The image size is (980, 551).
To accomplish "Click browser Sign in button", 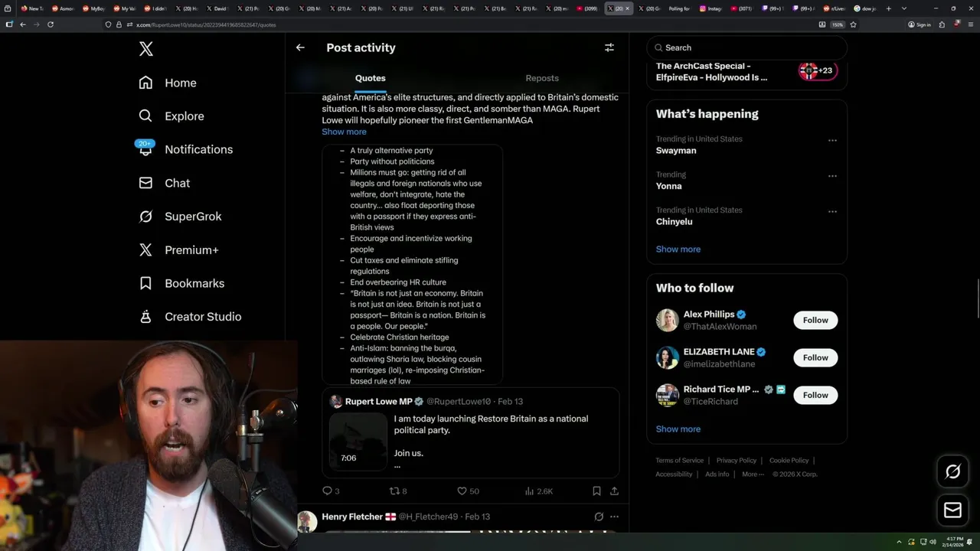I will 920,24.
